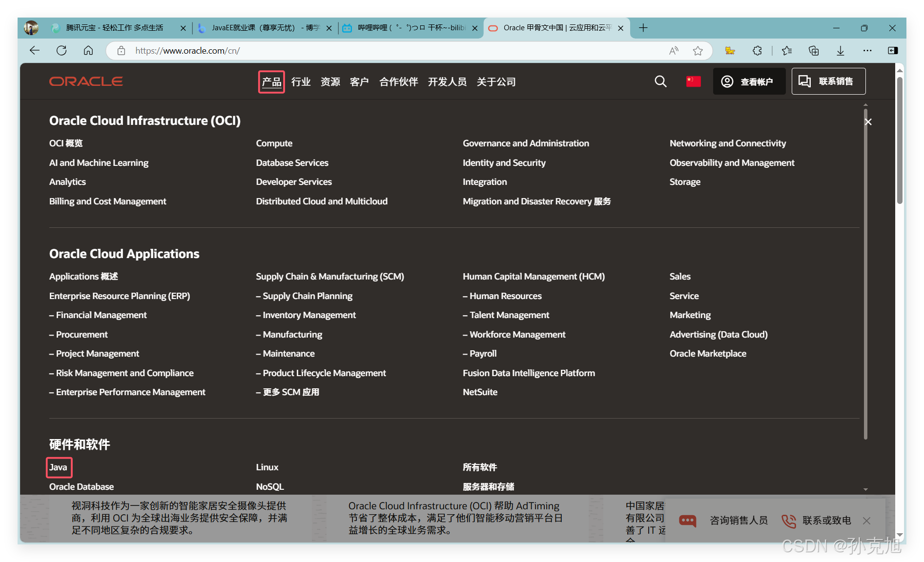924x562 pixels.
Task: Open Advertising (Data Cloud) link
Action: point(719,335)
